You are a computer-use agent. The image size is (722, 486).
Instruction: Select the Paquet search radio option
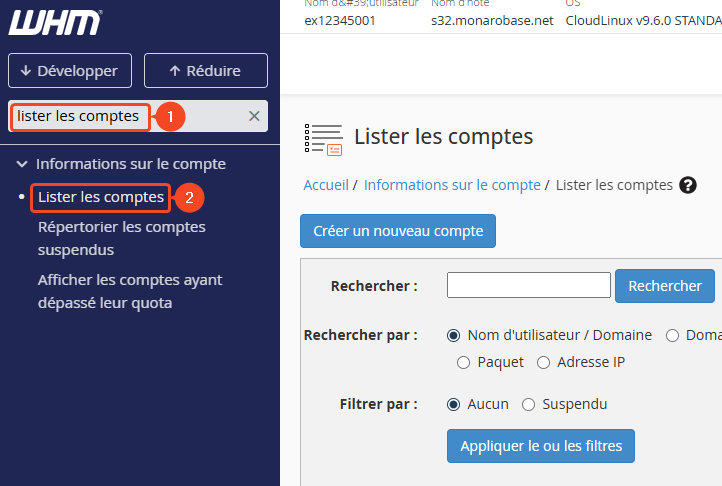pos(463,363)
